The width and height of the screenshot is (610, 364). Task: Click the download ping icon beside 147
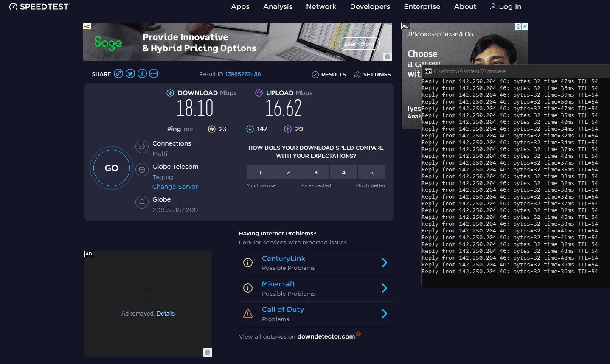[250, 129]
